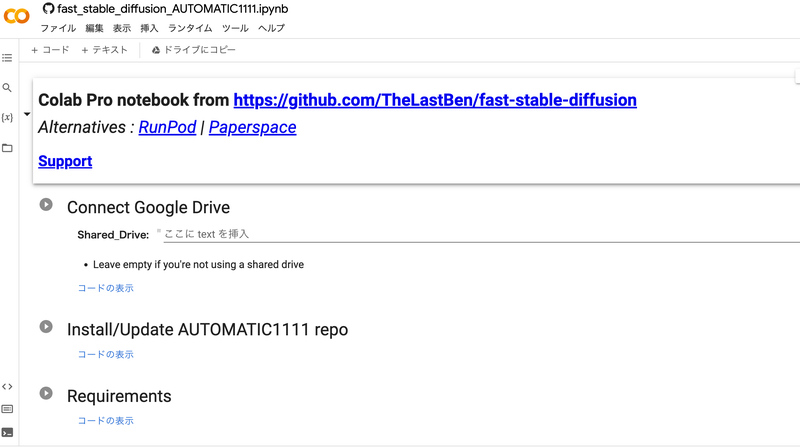The image size is (800, 447).
Task: Run the Requirements cell
Action: pyautogui.click(x=46, y=393)
